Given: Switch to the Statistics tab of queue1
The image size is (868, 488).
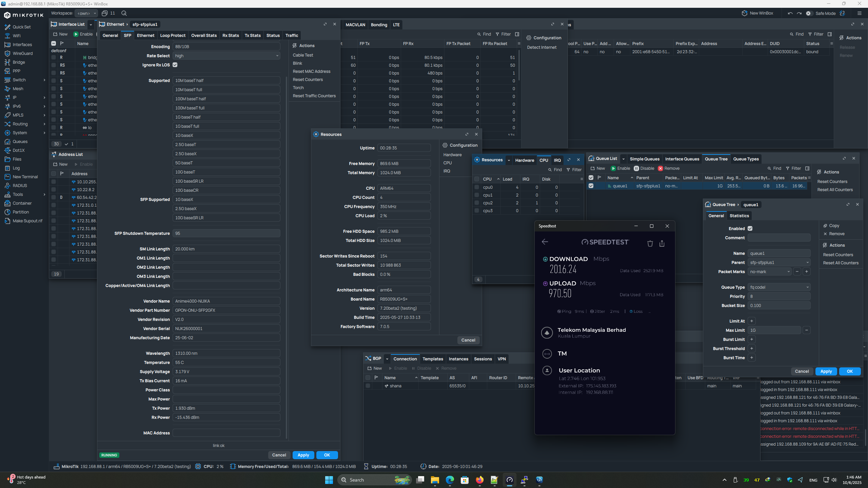Looking at the screenshot, I should 739,216.
